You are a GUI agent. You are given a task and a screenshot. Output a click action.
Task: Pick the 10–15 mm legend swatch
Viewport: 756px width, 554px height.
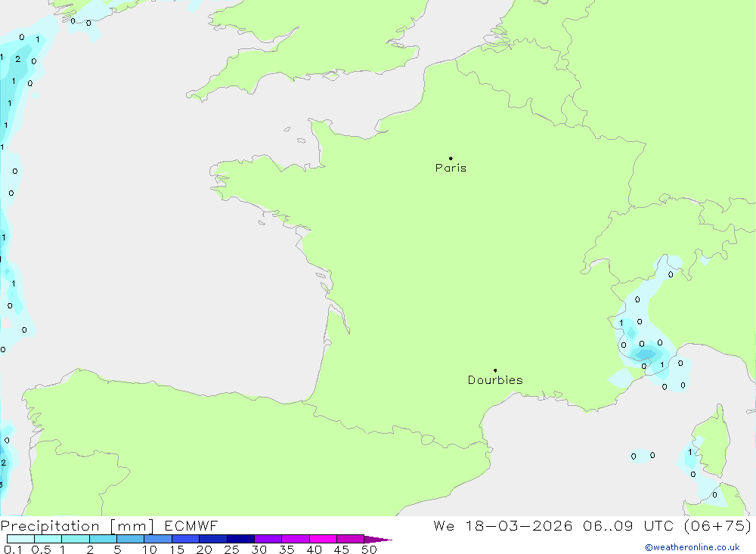(158, 539)
